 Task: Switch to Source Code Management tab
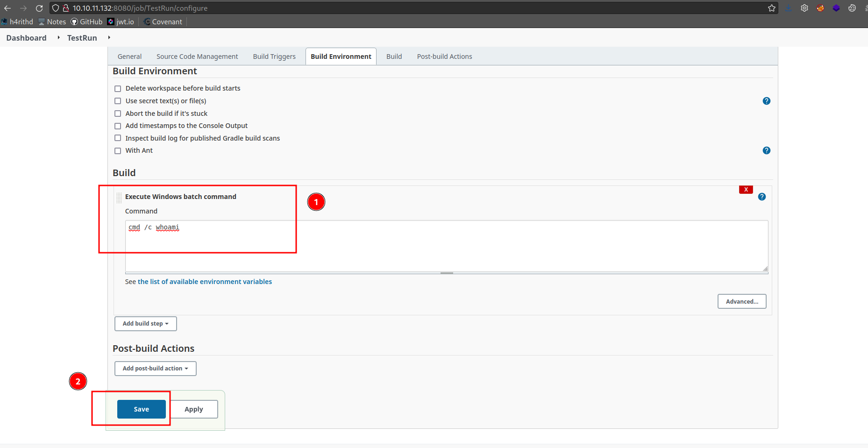pos(197,57)
